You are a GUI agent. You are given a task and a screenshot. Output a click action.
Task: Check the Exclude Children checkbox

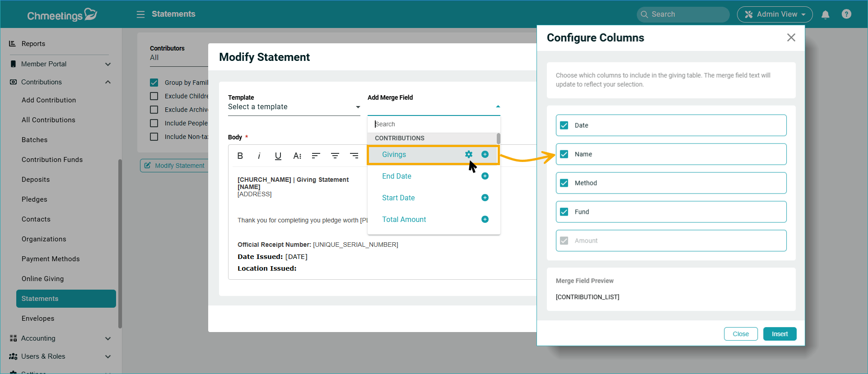[154, 96]
